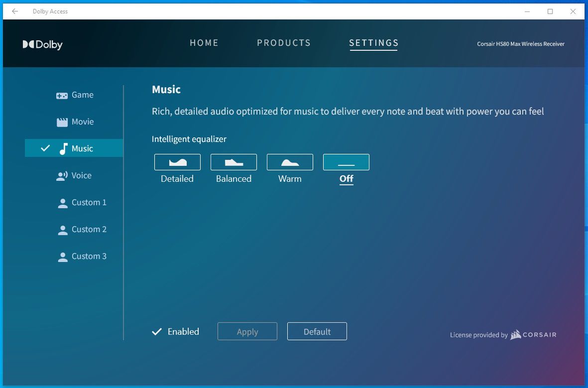Click the Dolby logo

pos(42,44)
